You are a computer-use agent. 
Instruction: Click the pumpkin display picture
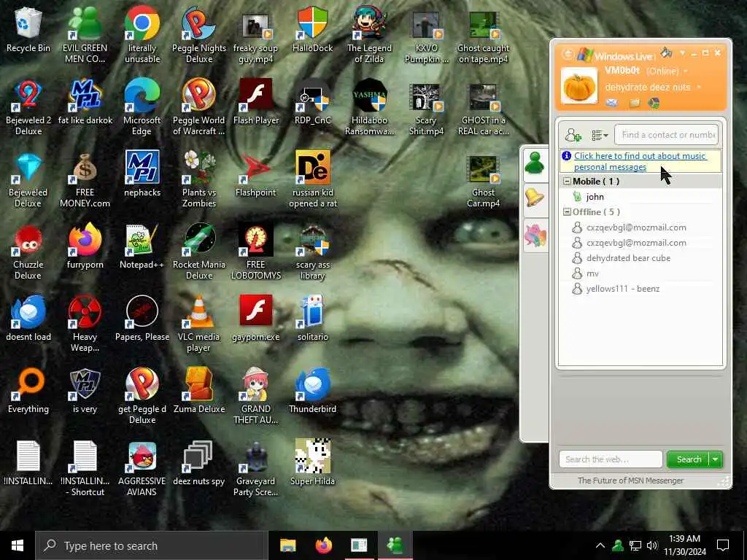(578, 86)
